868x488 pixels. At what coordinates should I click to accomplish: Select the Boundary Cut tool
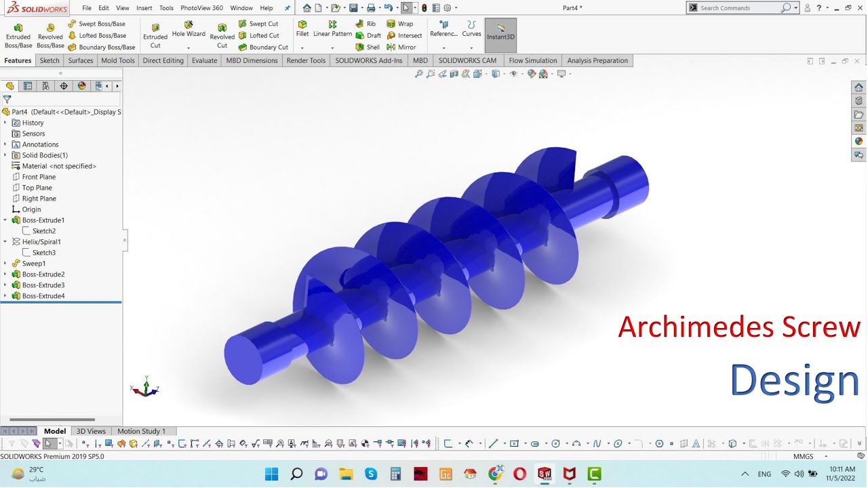coord(263,47)
